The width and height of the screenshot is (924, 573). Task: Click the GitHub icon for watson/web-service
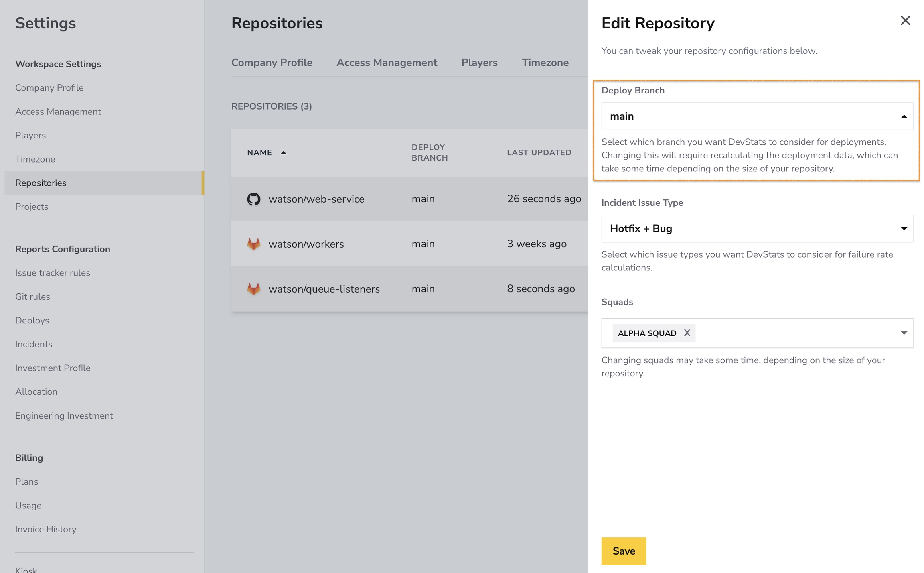253,199
